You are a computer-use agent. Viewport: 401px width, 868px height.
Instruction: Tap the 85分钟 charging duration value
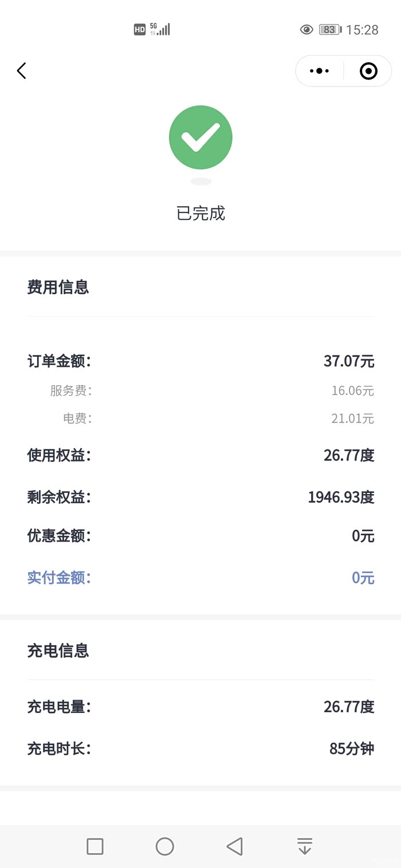click(352, 748)
